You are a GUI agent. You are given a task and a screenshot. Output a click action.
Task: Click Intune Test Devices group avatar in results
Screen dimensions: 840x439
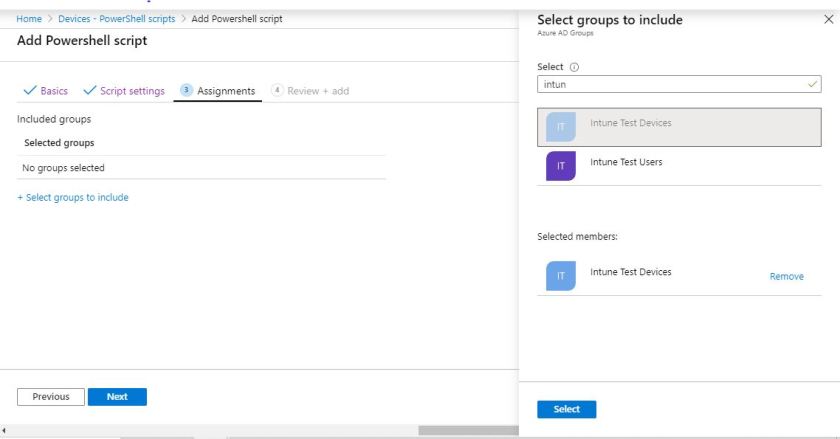click(561, 127)
